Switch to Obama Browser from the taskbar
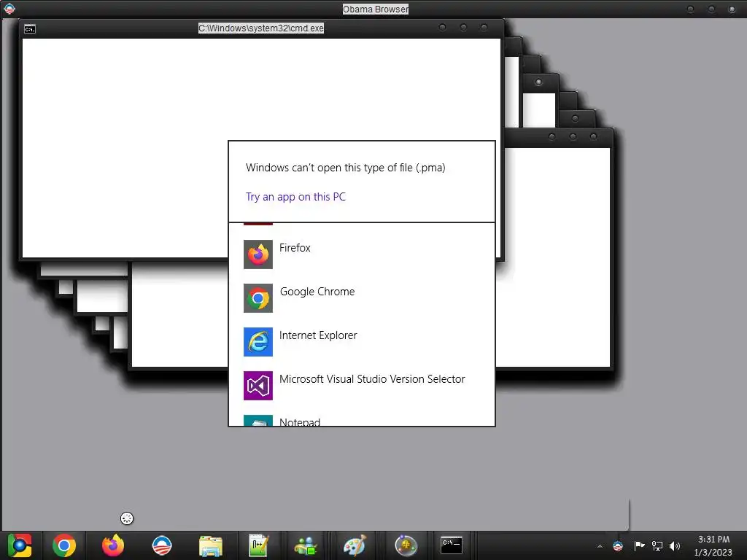747x560 pixels. coord(162,545)
